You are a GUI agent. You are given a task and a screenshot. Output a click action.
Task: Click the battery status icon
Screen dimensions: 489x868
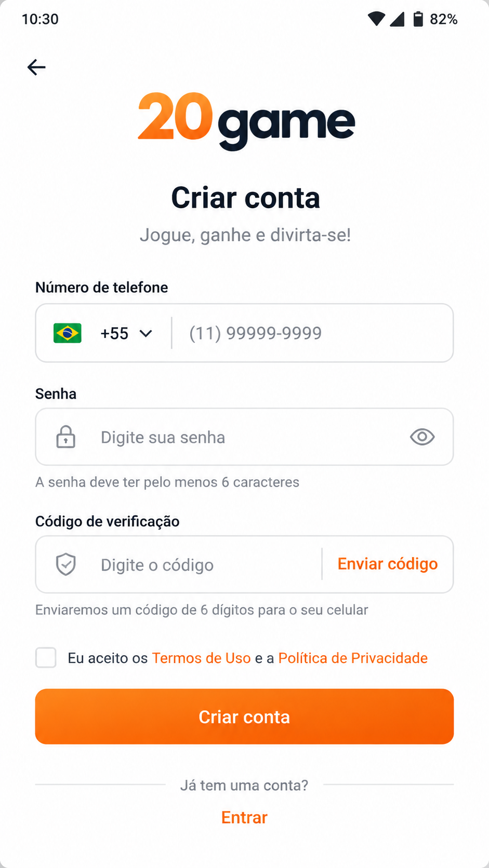(418, 19)
